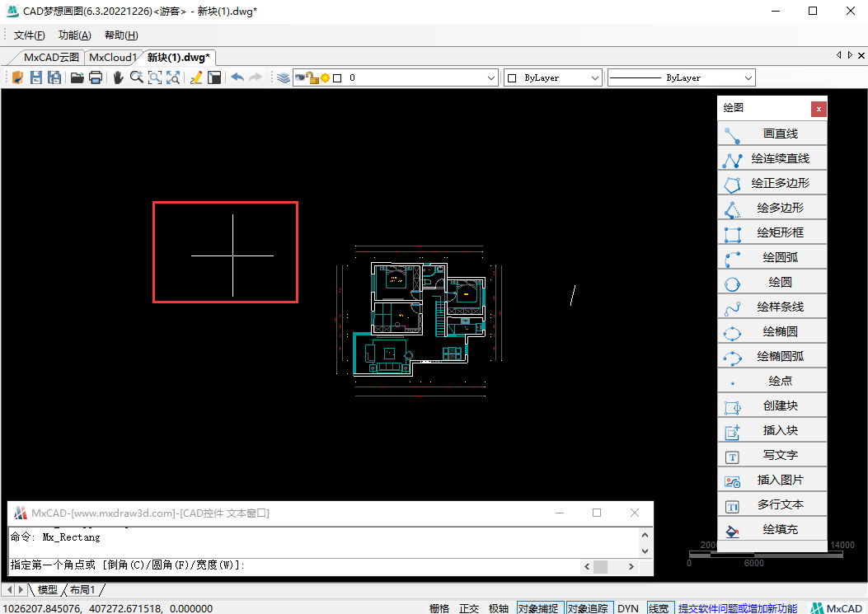Screen dimensions: 868x614
Task: Open the 功能(A) menu
Action: (x=75, y=35)
